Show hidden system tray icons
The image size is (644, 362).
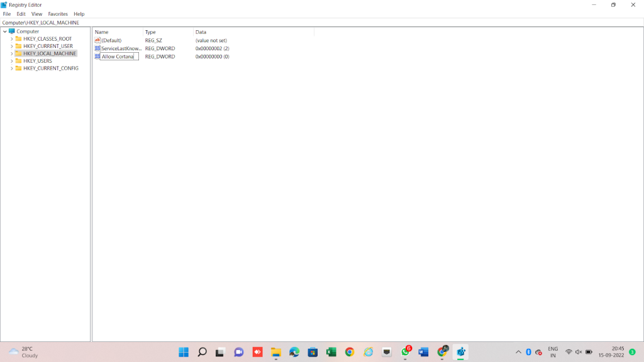pos(518,352)
